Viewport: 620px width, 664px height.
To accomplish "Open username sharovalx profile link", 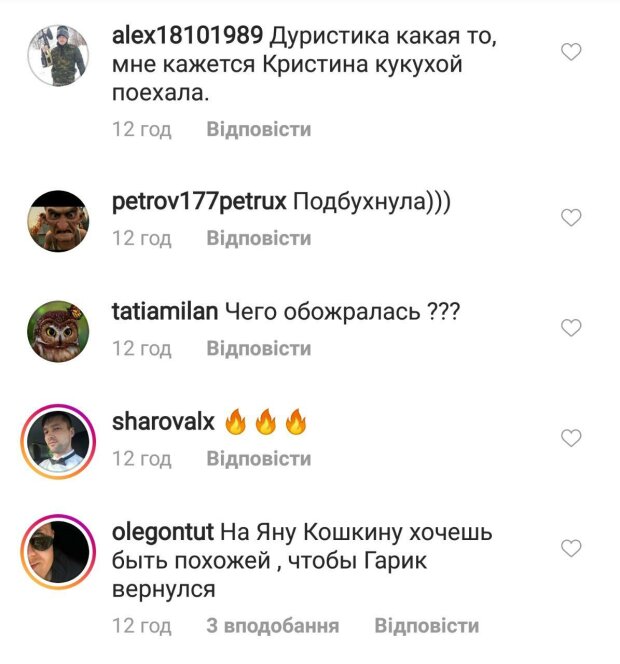I will (163, 422).
